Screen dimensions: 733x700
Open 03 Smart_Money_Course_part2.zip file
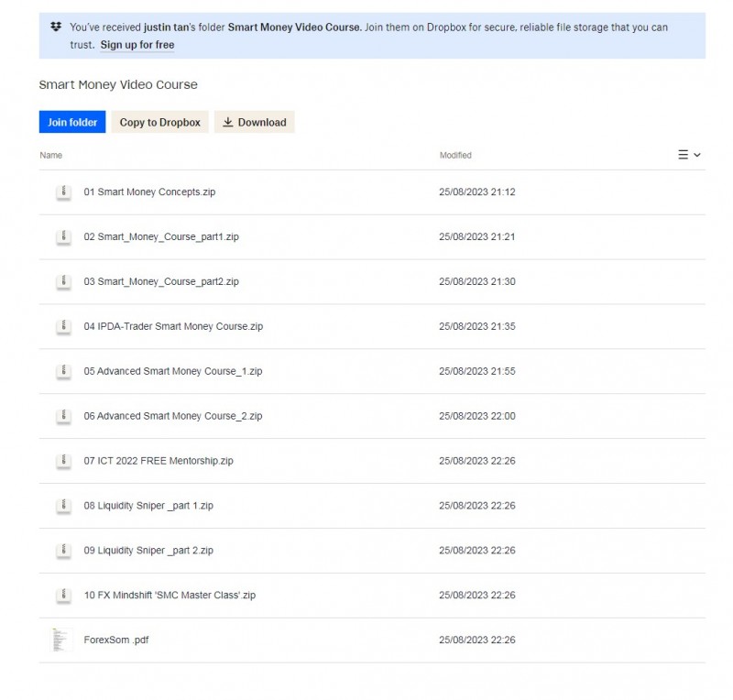pos(161,281)
